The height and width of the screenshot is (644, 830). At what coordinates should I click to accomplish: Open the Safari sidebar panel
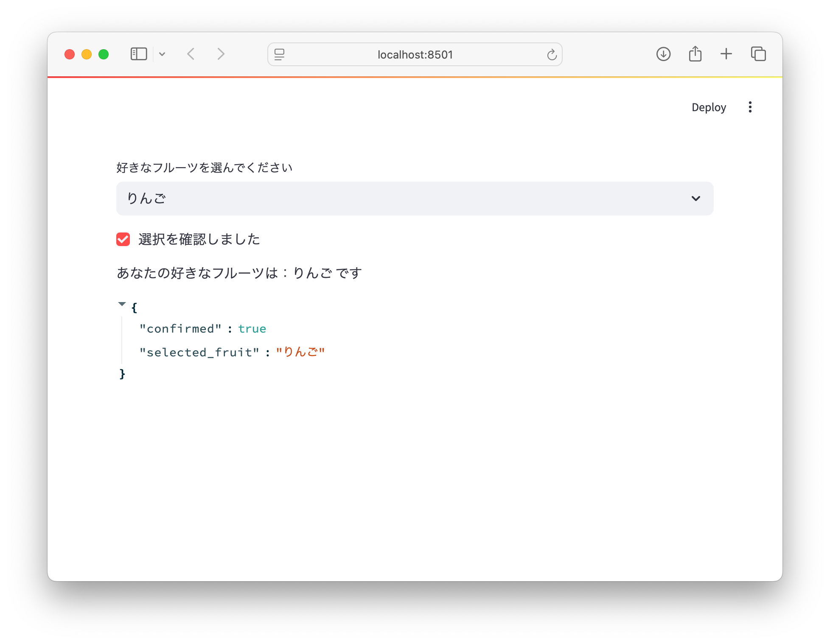138,54
